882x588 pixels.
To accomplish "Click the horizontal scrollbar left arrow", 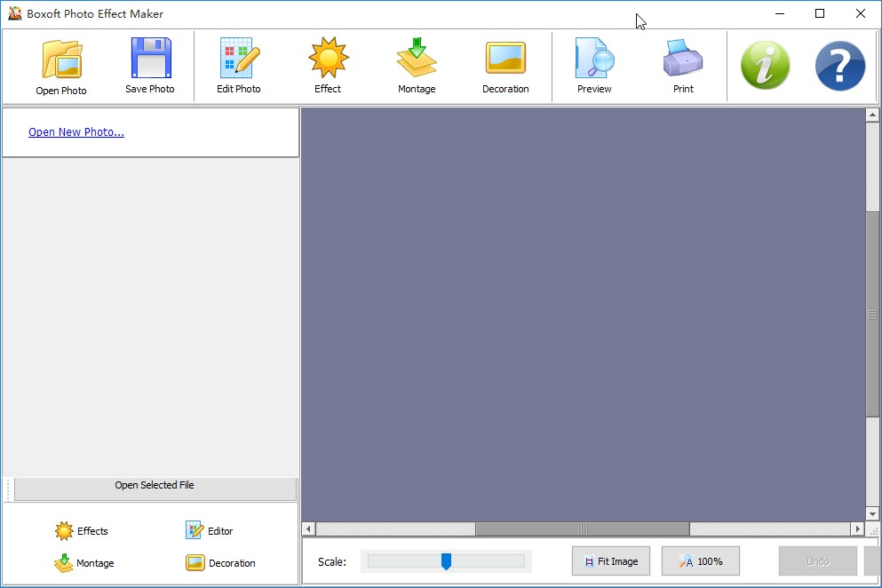I will point(308,528).
